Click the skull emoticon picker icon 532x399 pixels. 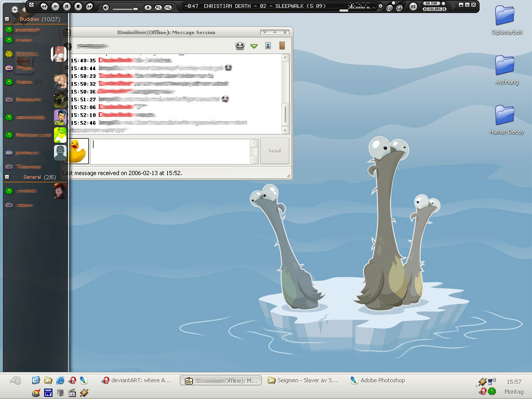[x=240, y=46]
